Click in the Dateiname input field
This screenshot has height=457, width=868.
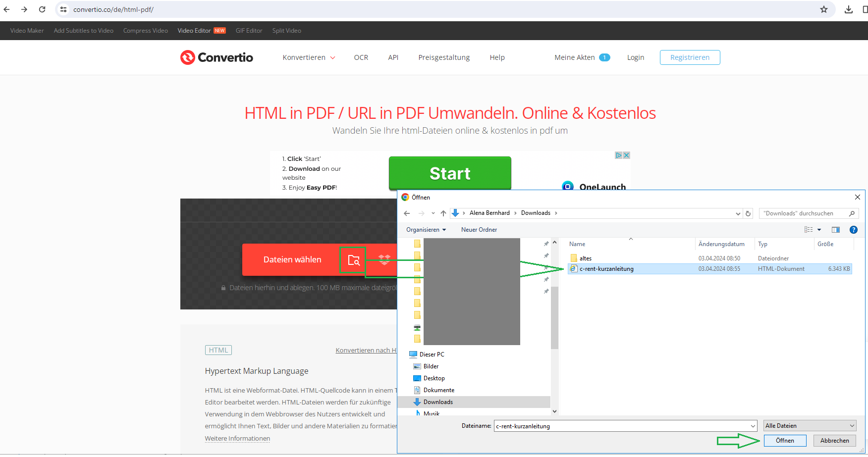[621, 426]
